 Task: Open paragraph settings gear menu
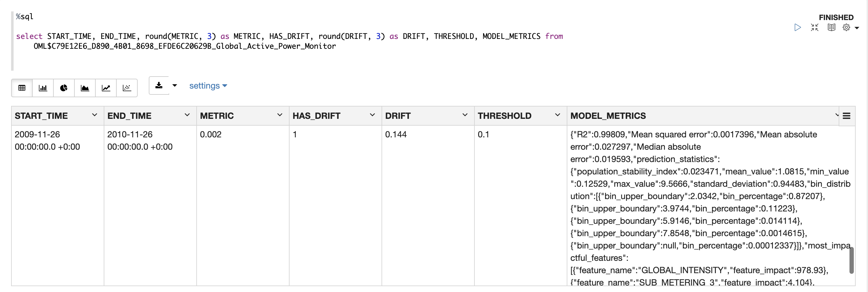click(846, 27)
